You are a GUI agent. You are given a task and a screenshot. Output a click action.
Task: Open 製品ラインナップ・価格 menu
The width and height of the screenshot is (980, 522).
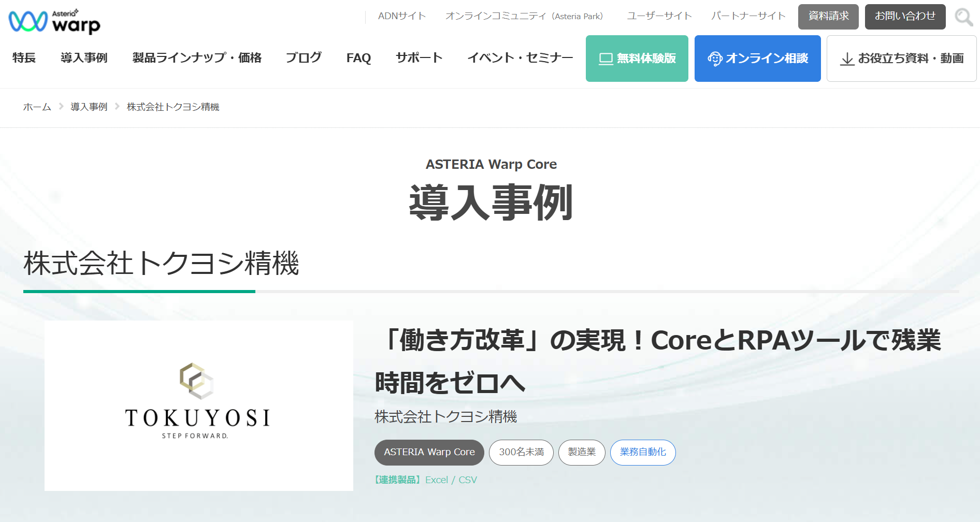[x=197, y=57]
